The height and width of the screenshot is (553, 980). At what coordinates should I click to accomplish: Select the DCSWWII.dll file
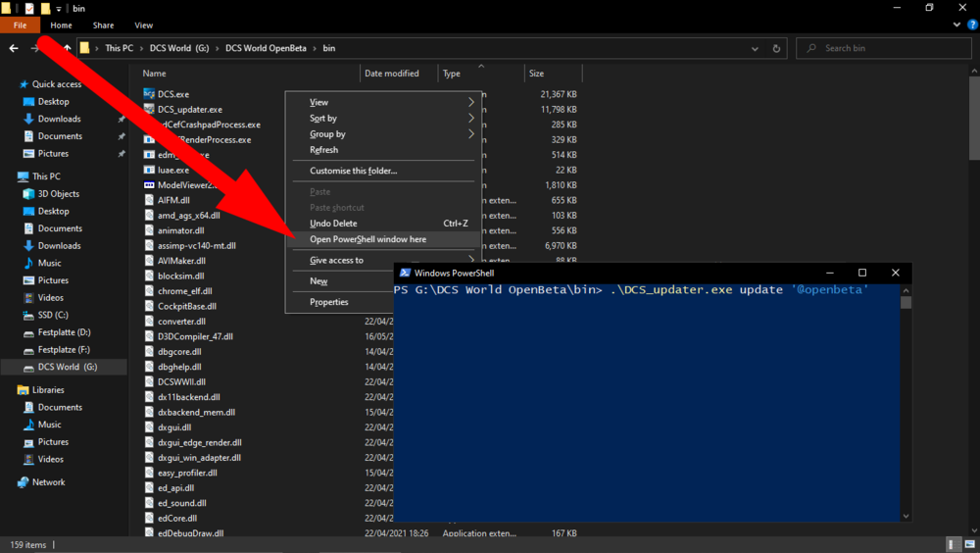pyautogui.click(x=181, y=381)
